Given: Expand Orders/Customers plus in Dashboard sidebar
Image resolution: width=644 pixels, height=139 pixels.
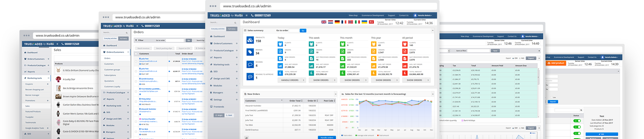Looking at the screenshot, I should point(237,44).
